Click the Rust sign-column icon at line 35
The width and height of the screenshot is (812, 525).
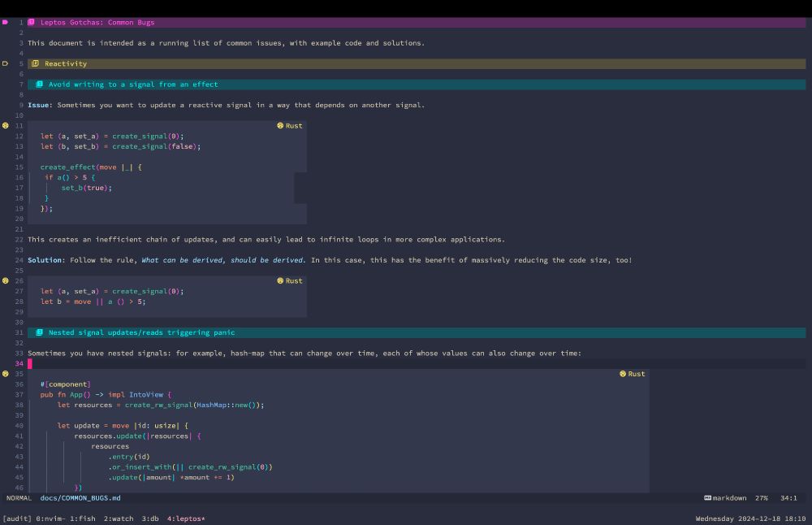6,374
